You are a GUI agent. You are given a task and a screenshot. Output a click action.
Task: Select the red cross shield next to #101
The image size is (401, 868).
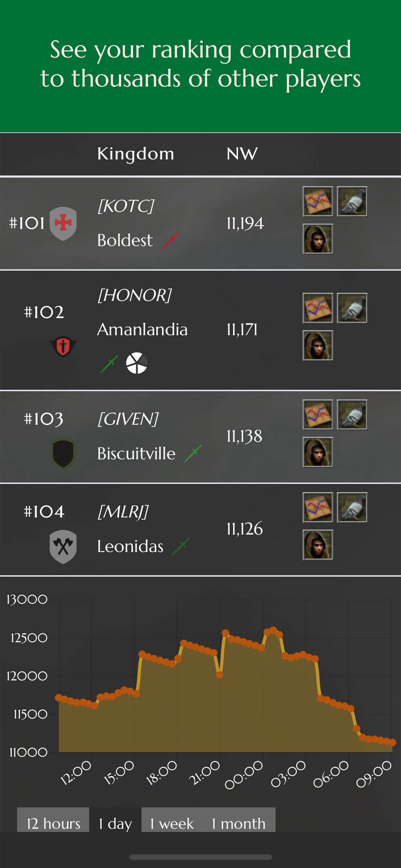63,224
